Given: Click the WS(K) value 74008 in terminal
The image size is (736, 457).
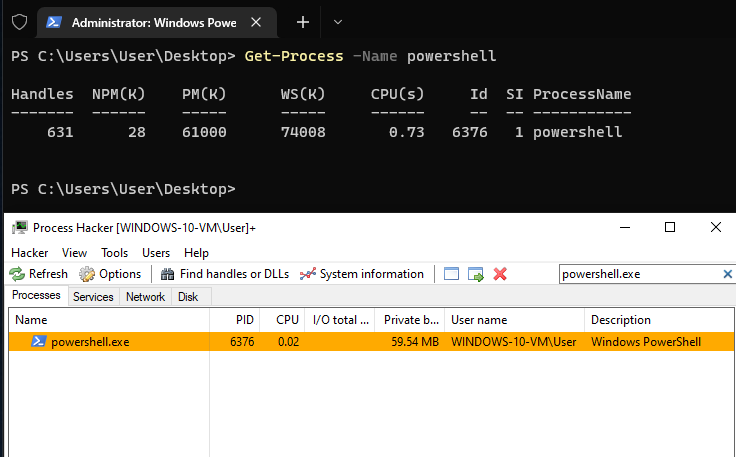Looking at the screenshot, I should [x=303, y=132].
